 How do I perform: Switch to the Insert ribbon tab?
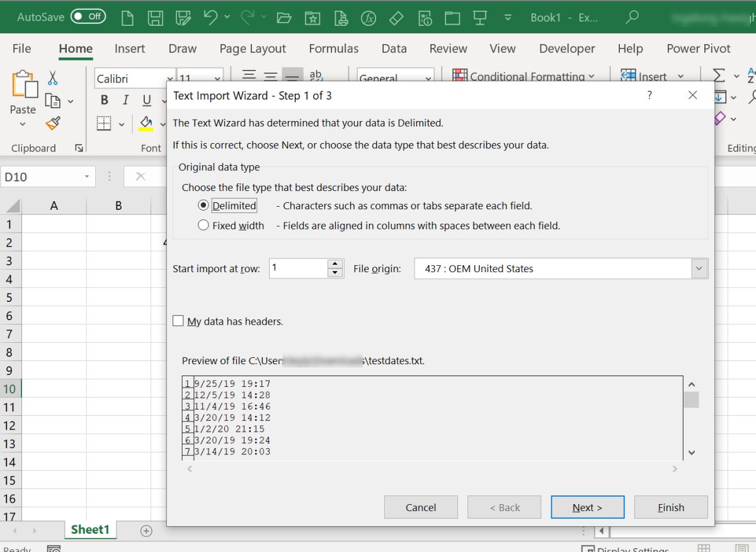130,49
